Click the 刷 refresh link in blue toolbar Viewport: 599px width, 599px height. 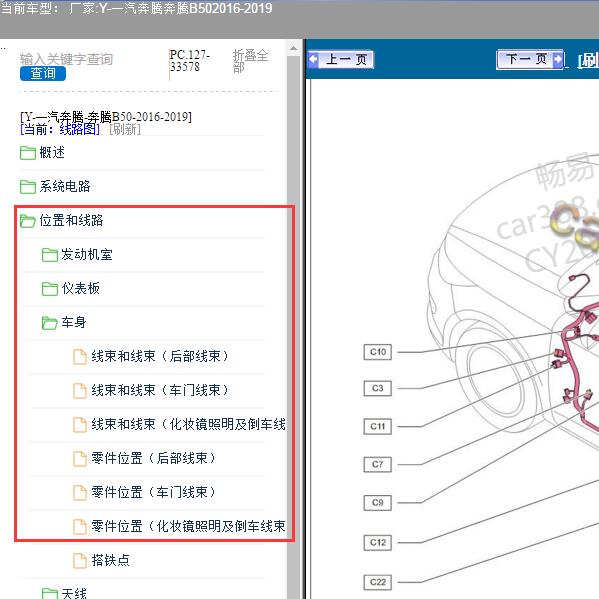[x=588, y=61]
